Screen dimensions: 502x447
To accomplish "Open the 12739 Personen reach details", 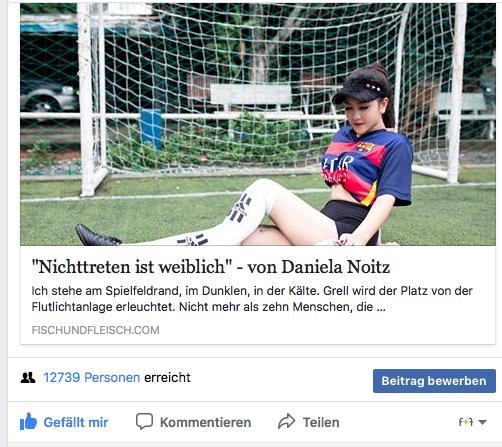I will (92, 378).
